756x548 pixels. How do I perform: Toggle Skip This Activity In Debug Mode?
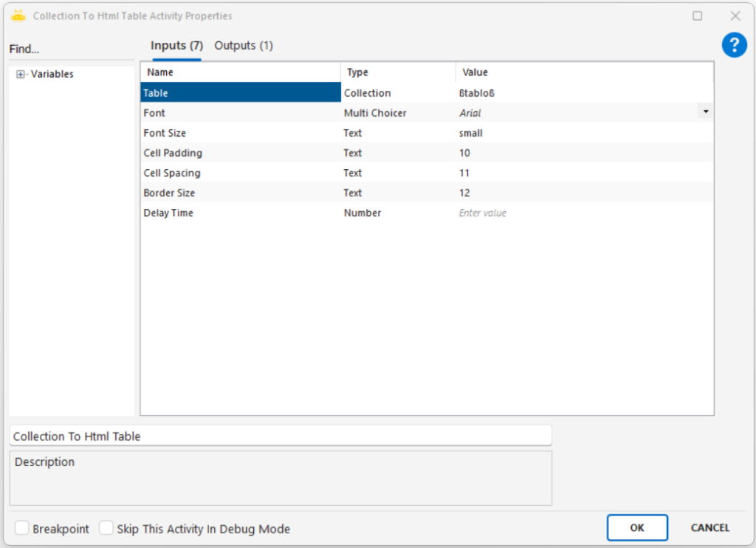[x=107, y=529]
